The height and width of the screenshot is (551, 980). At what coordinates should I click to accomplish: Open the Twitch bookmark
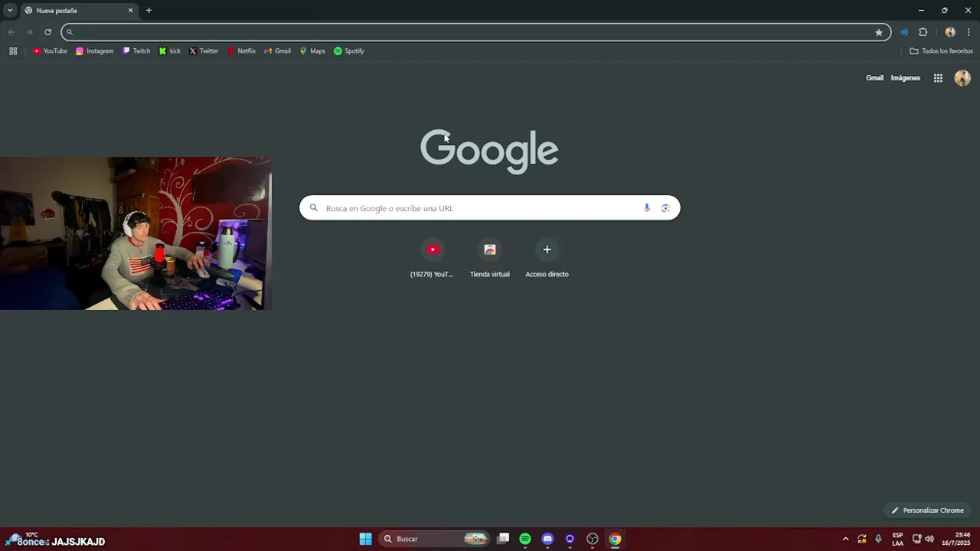click(x=136, y=51)
